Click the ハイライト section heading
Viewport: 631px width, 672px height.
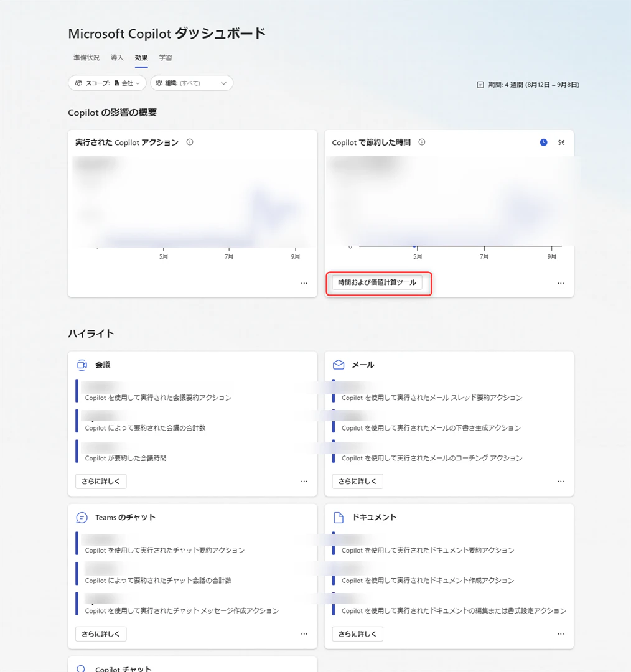[91, 334]
